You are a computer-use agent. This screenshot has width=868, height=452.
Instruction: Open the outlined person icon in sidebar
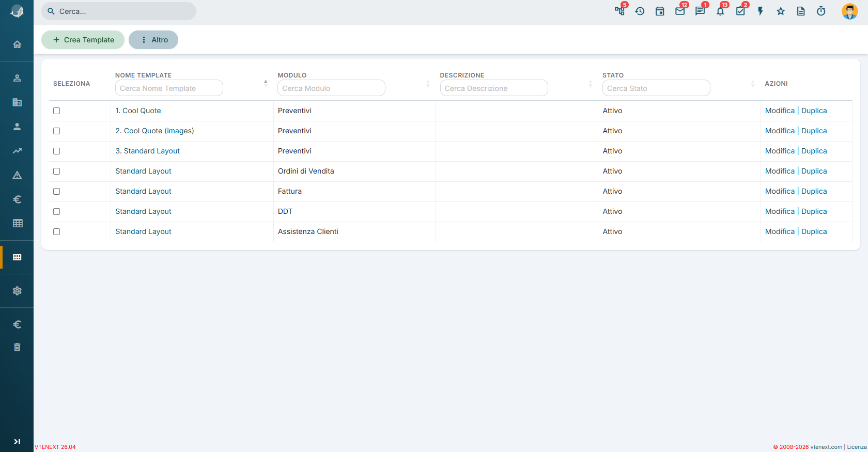pyautogui.click(x=17, y=78)
